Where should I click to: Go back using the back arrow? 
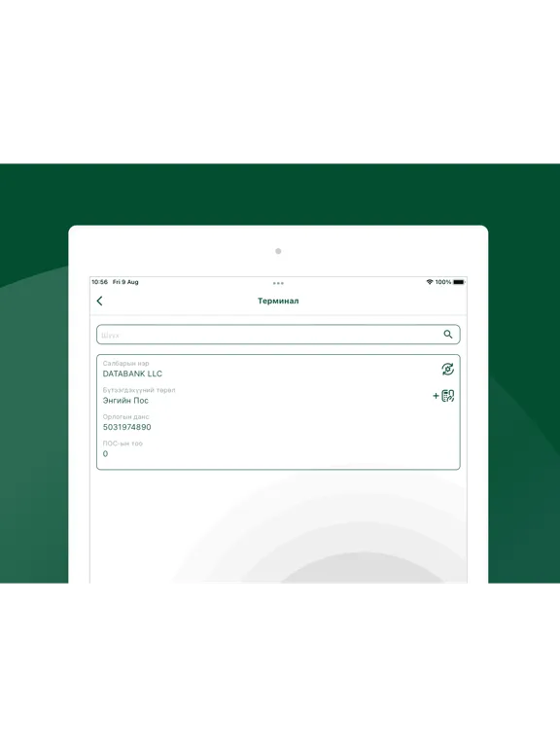[x=99, y=301]
